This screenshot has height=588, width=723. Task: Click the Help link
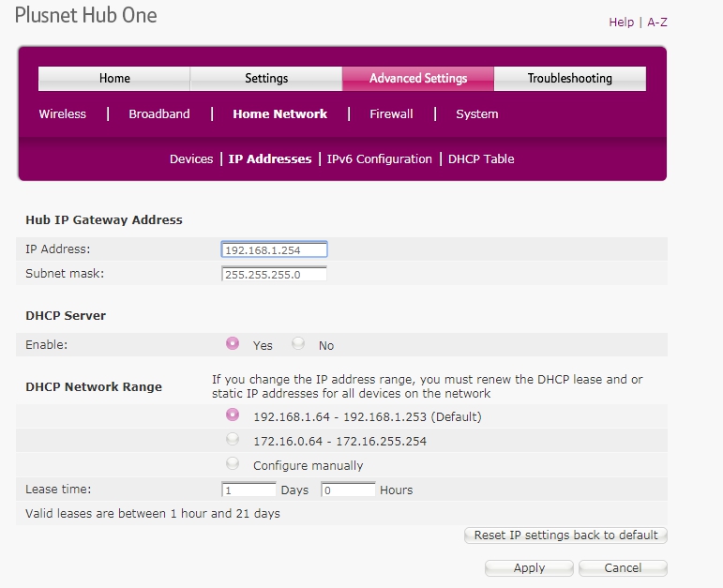point(621,22)
